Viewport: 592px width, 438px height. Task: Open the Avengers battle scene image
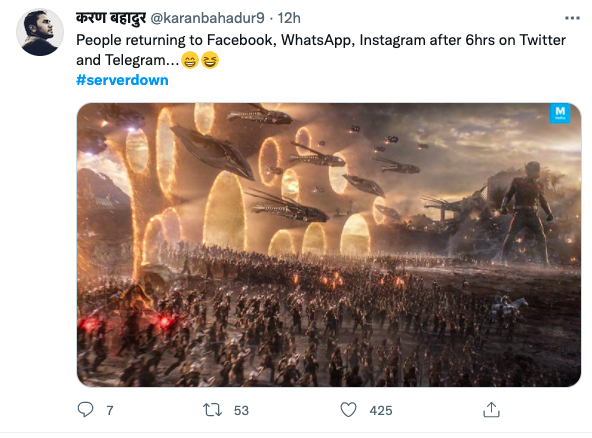pyautogui.click(x=329, y=245)
